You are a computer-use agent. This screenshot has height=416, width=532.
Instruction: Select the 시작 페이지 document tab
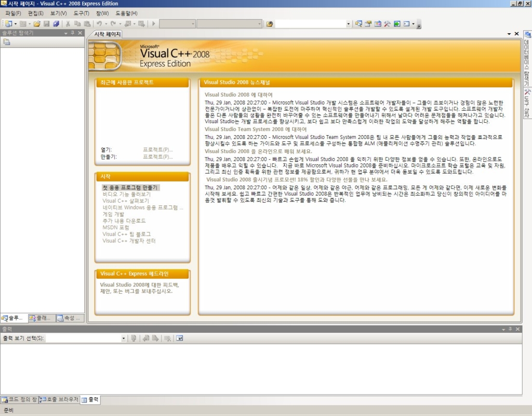tap(107, 34)
